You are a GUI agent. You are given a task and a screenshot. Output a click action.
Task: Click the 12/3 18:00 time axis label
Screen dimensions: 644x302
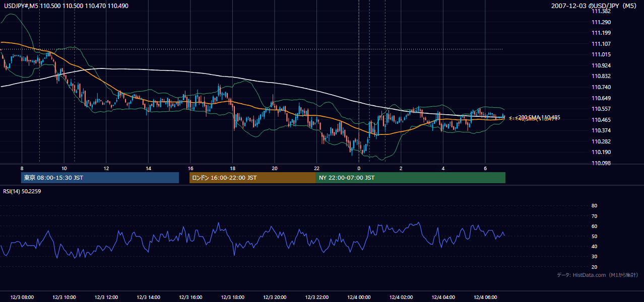[232, 297]
